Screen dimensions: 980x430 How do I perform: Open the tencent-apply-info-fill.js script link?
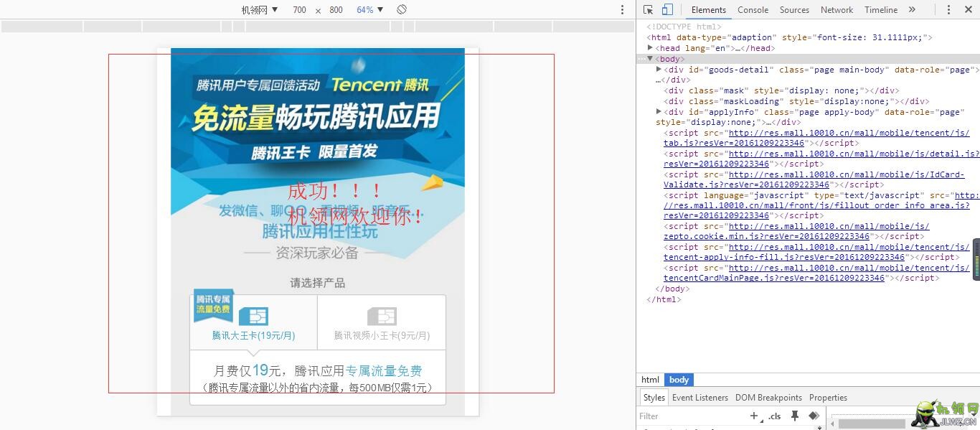[816, 252]
